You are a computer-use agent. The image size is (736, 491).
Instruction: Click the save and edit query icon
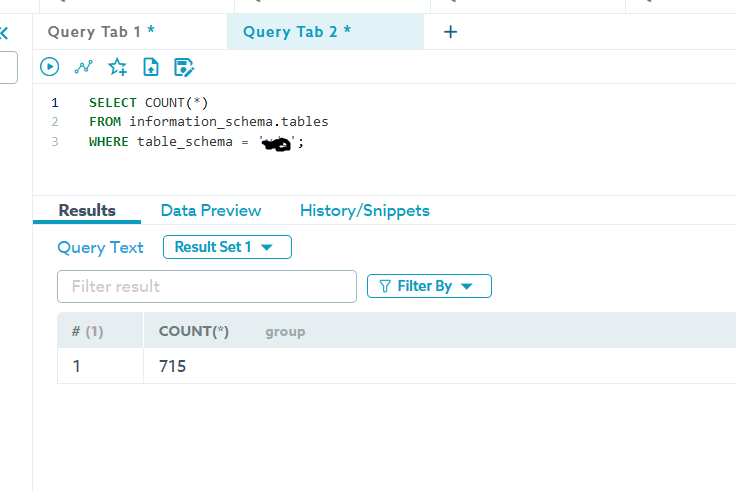184,67
